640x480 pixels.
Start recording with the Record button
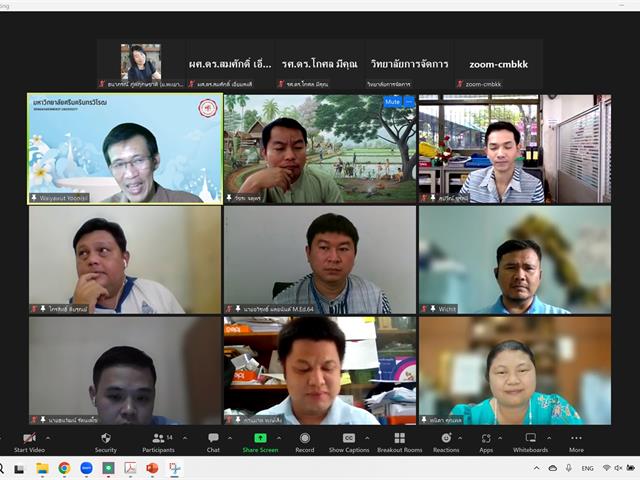pos(305,442)
